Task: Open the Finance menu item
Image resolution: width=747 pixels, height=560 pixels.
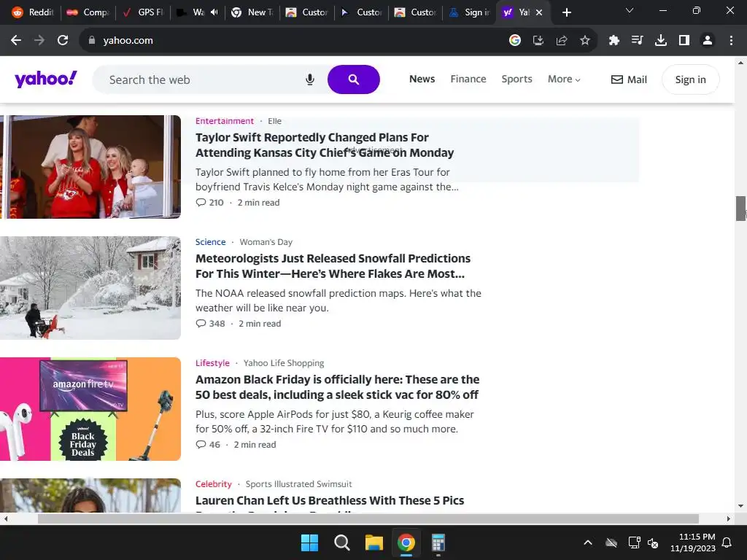Action: (468, 79)
